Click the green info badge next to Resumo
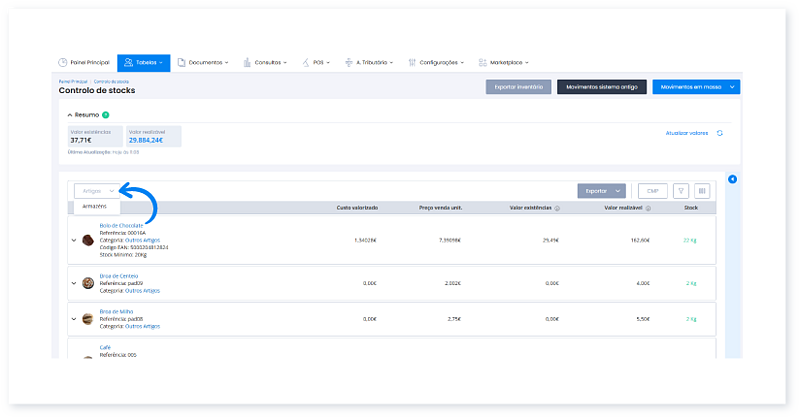Viewport: 800px width, 419px height. [x=105, y=115]
